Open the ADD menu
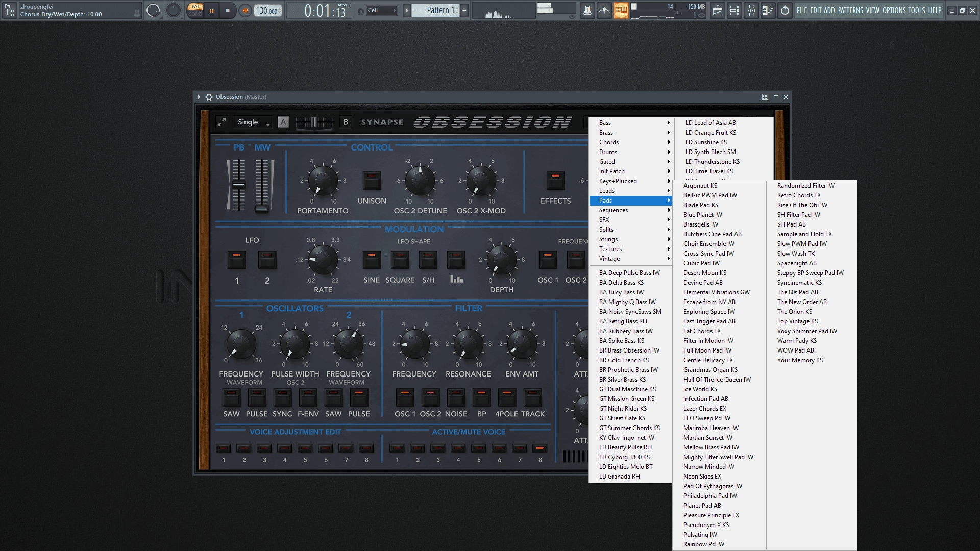 click(x=829, y=10)
